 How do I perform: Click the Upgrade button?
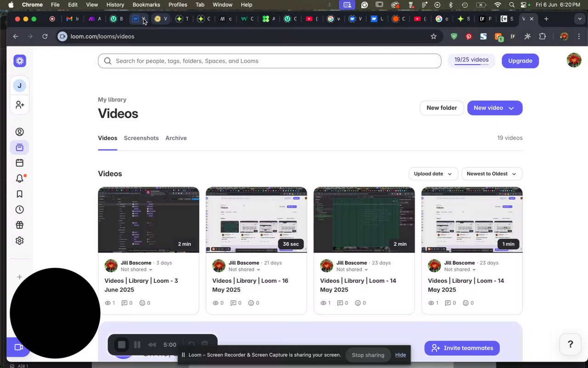click(520, 61)
